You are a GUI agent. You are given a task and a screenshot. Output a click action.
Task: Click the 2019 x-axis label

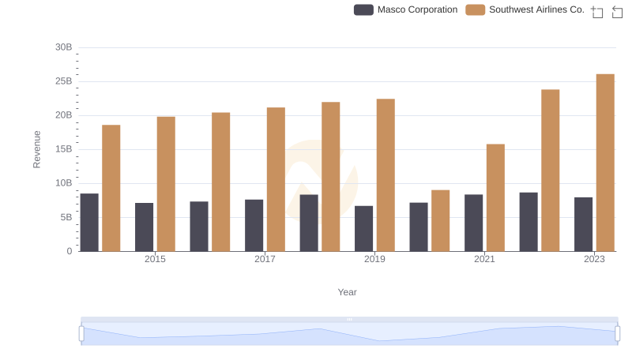(374, 259)
